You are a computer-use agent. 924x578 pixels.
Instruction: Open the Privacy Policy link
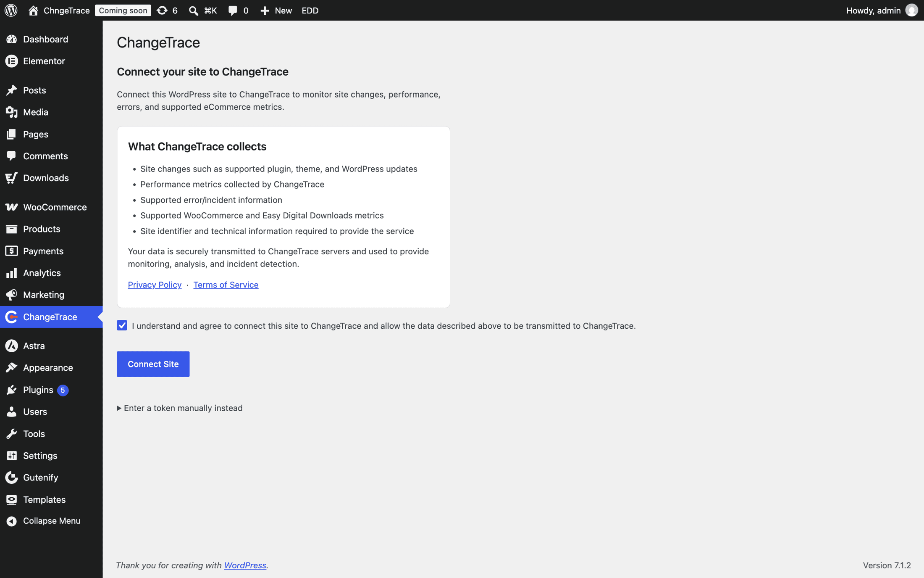click(155, 285)
